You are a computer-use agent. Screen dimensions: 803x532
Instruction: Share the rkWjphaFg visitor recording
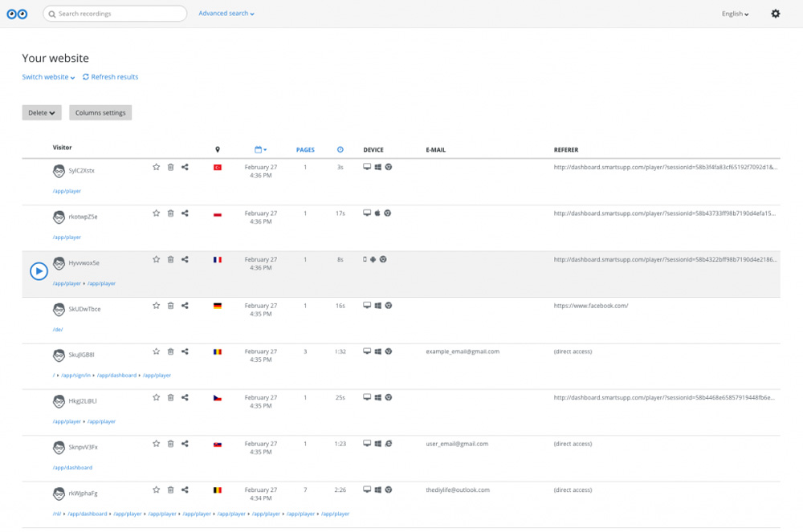185,490
